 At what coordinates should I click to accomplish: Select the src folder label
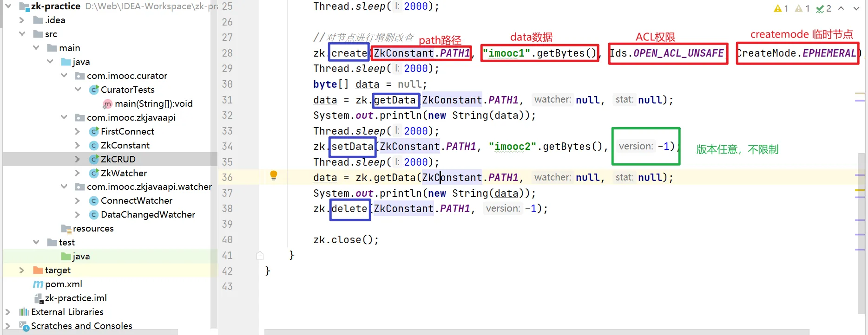(51, 34)
